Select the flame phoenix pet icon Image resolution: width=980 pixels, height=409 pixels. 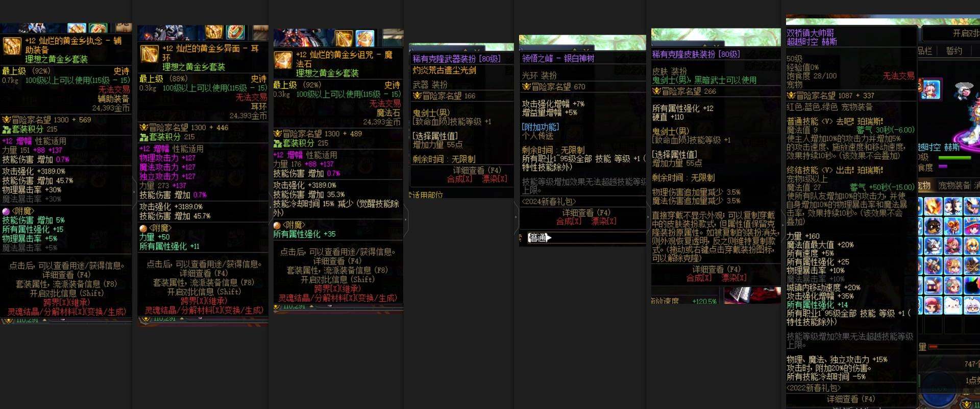pos(934,206)
